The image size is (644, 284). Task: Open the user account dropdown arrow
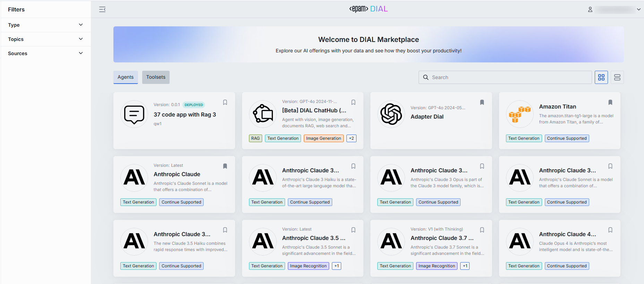click(638, 10)
